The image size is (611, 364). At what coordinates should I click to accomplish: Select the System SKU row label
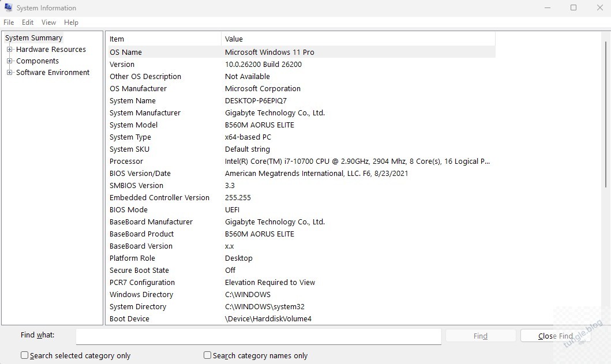(129, 149)
